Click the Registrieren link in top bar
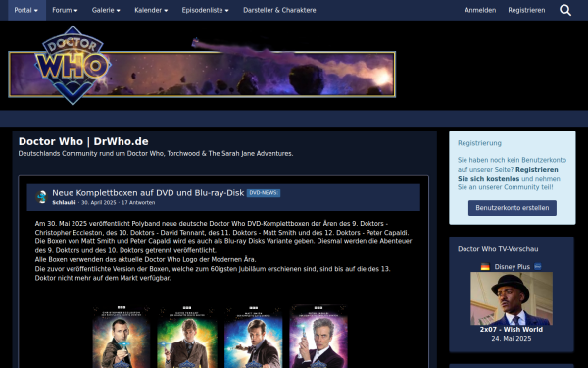588x368 pixels. (x=526, y=10)
